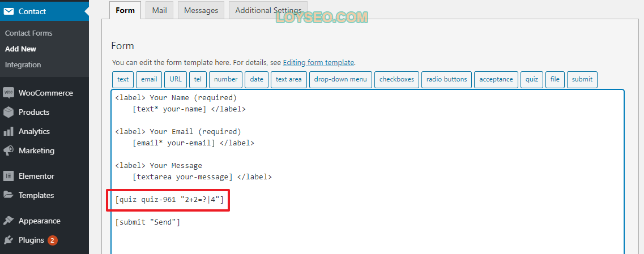The height and width of the screenshot is (254, 644).
Task: Select Add New submenu item
Action: coord(20,49)
